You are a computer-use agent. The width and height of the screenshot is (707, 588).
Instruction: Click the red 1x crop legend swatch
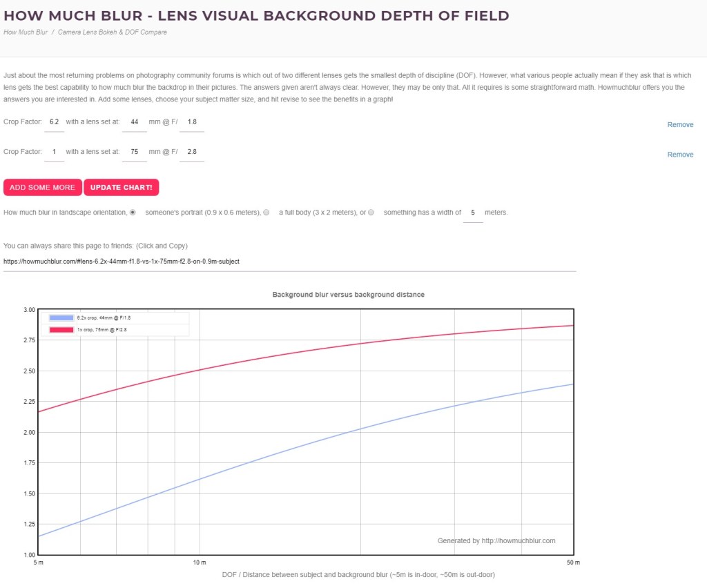[62, 330]
